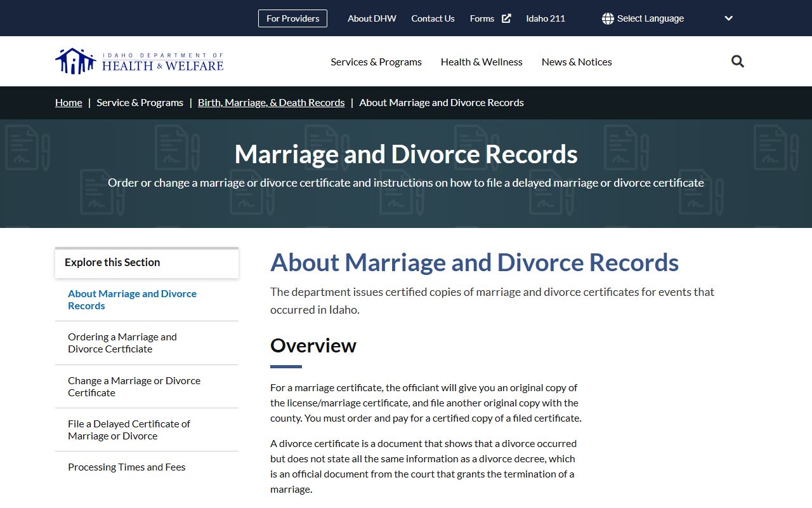This screenshot has height=508, width=812.
Task: Click the Overview heading
Action: tap(313, 345)
